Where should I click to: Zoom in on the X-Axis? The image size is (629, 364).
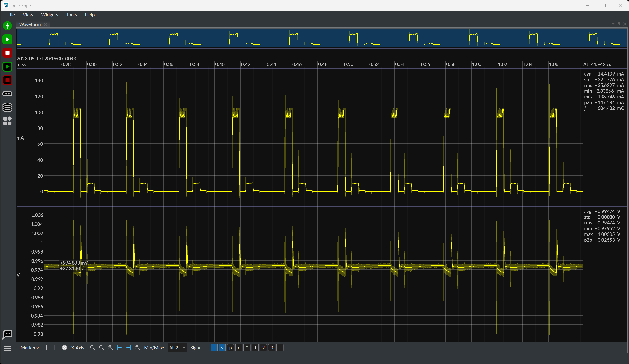[93, 348]
